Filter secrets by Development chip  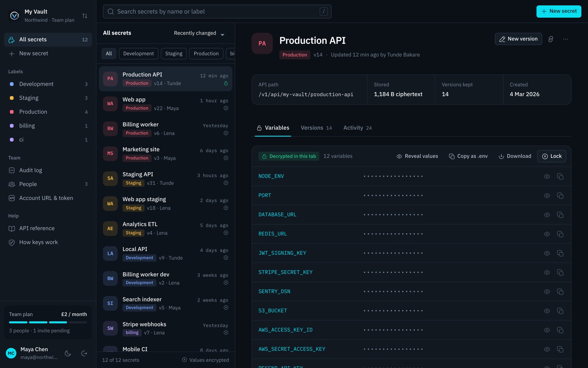[139, 54]
